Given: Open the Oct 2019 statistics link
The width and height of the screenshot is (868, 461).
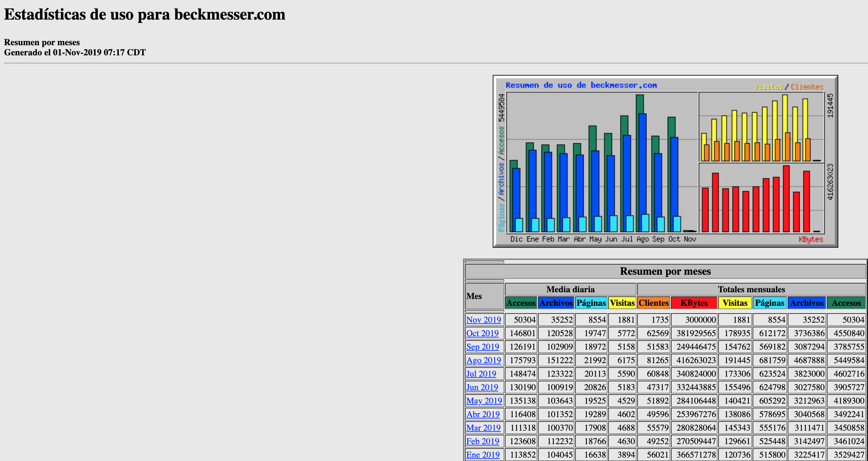Looking at the screenshot, I should [x=482, y=333].
